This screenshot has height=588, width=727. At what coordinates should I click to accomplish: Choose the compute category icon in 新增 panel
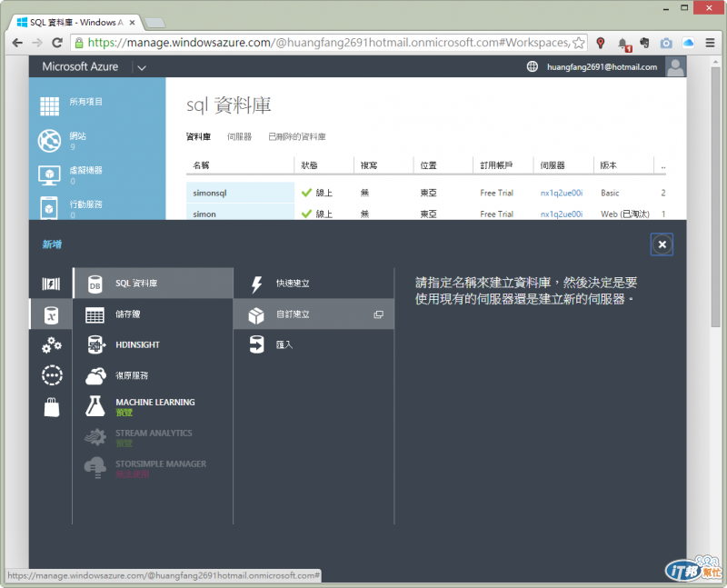click(x=51, y=284)
